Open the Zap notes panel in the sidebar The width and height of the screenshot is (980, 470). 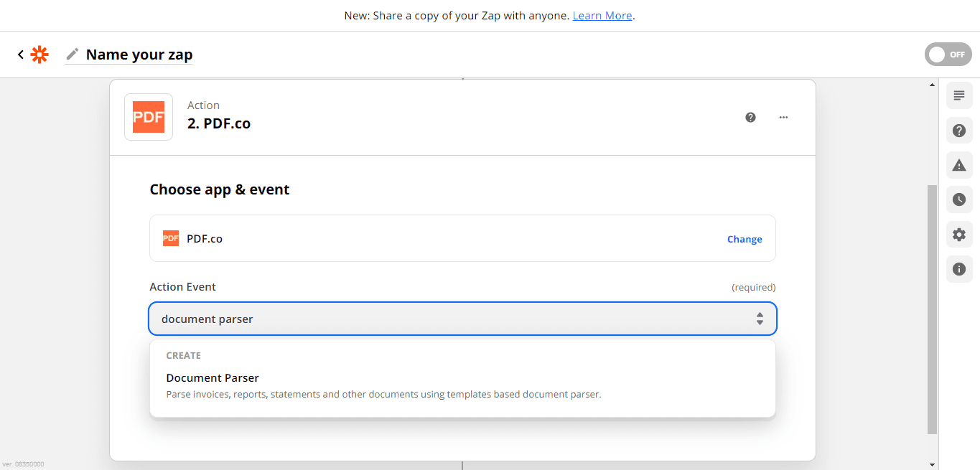(x=959, y=95)
